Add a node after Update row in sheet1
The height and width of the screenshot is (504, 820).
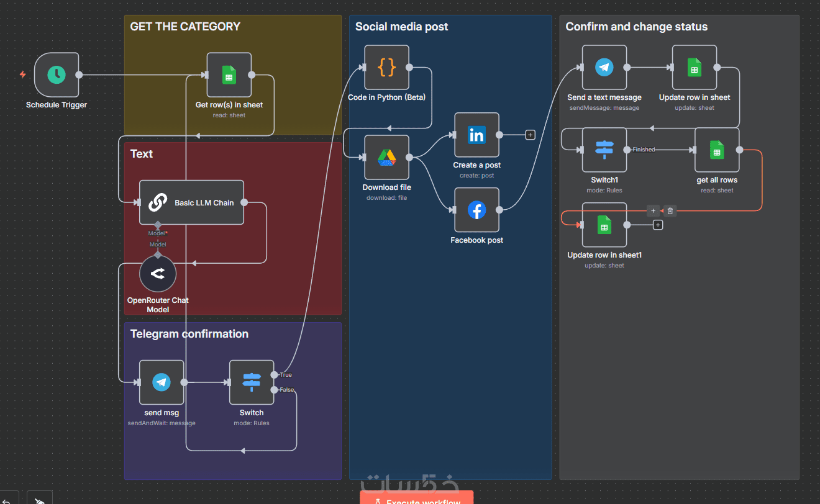click(x=658, y=225)
